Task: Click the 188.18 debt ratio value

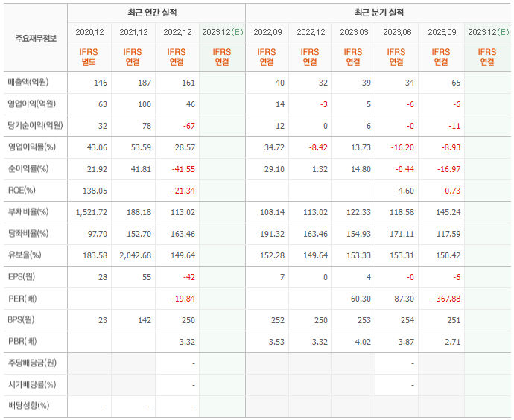Action: pos(139,212)
